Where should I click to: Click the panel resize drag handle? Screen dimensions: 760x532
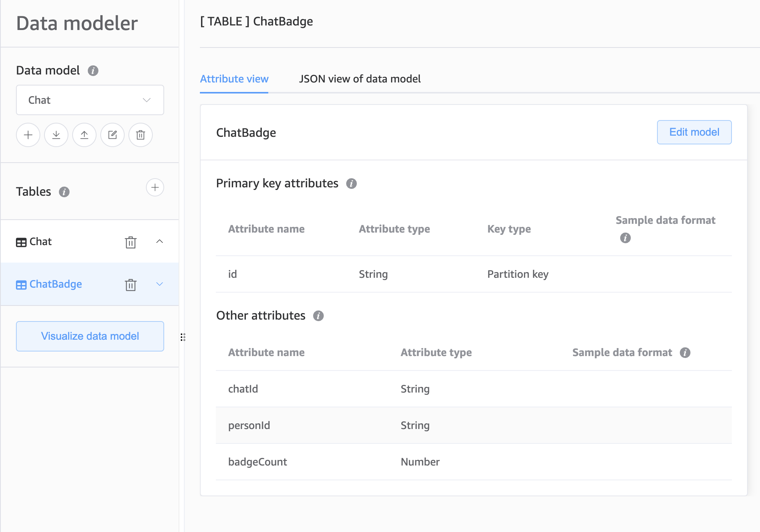(x=183, y=337)
